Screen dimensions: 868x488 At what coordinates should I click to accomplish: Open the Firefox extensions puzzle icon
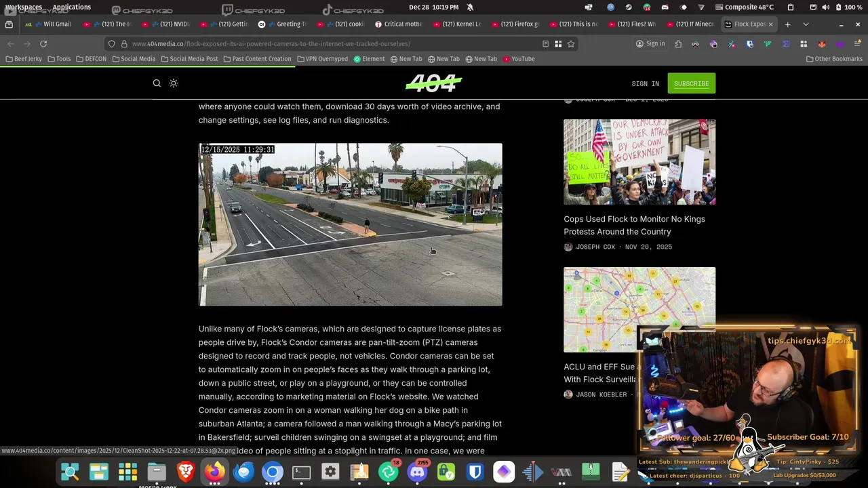pos(678,43)
